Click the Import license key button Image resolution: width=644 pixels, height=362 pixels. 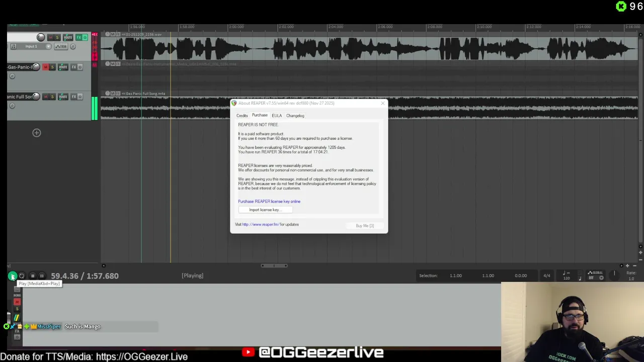tap(265, 210)
